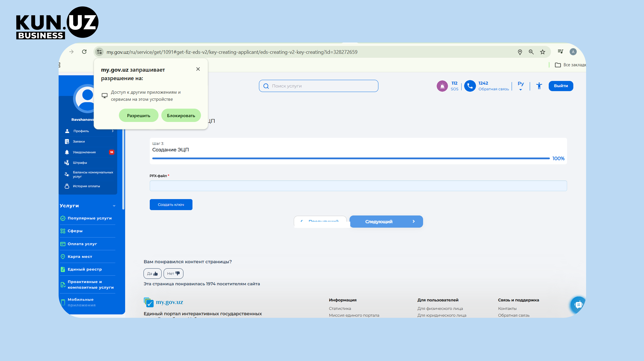Open Штрафы in the sidebar
Screen dimensions: 644x361
[80, 163]
